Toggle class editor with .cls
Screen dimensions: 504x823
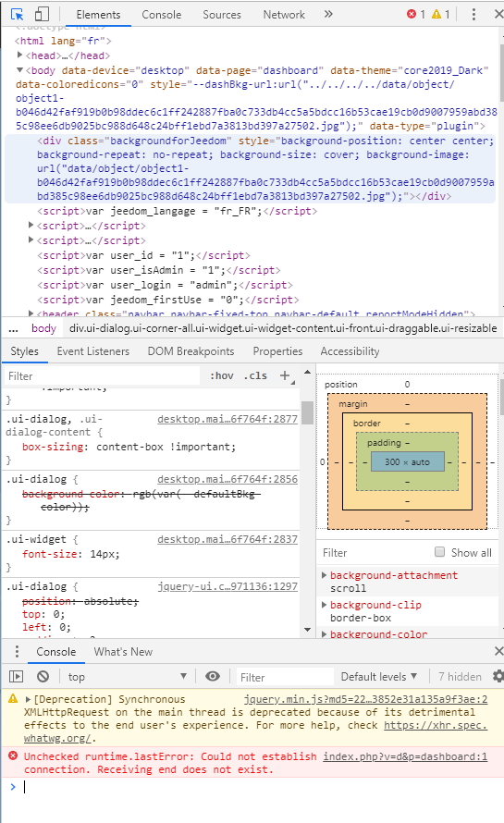point(255,375)
